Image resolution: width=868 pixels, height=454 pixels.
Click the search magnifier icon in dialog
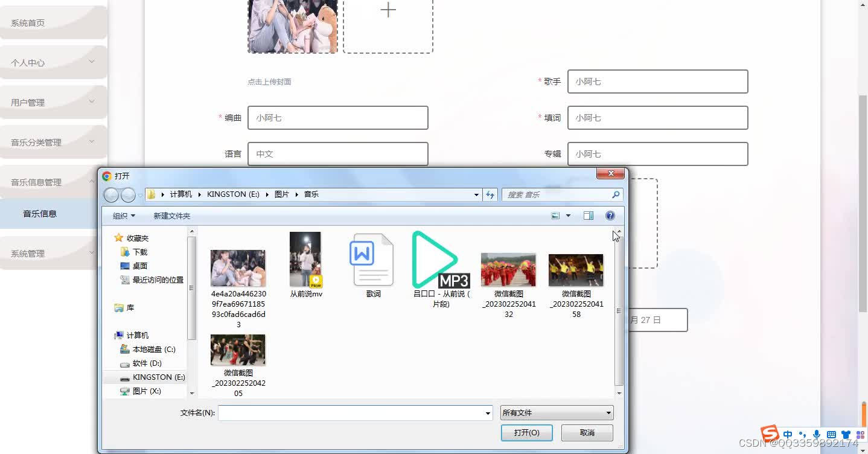[x=616, y=194]
